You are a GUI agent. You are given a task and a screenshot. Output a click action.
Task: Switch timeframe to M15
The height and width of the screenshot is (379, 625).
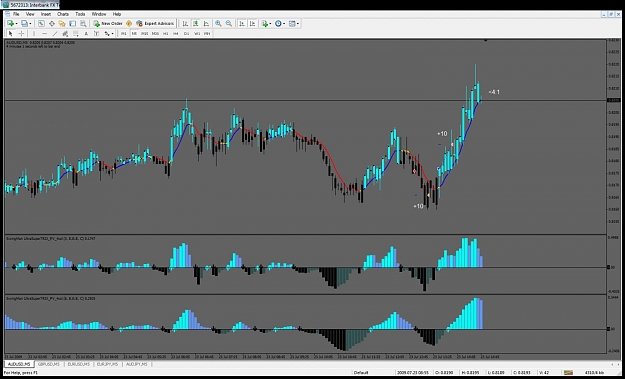click(145, 33)
